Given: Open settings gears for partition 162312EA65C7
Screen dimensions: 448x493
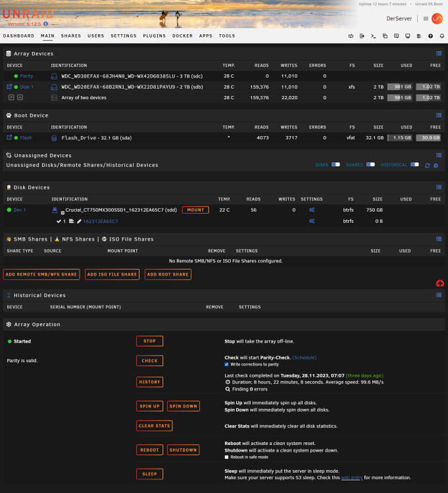Looking at the screenshot, I should tap(312, 221).
